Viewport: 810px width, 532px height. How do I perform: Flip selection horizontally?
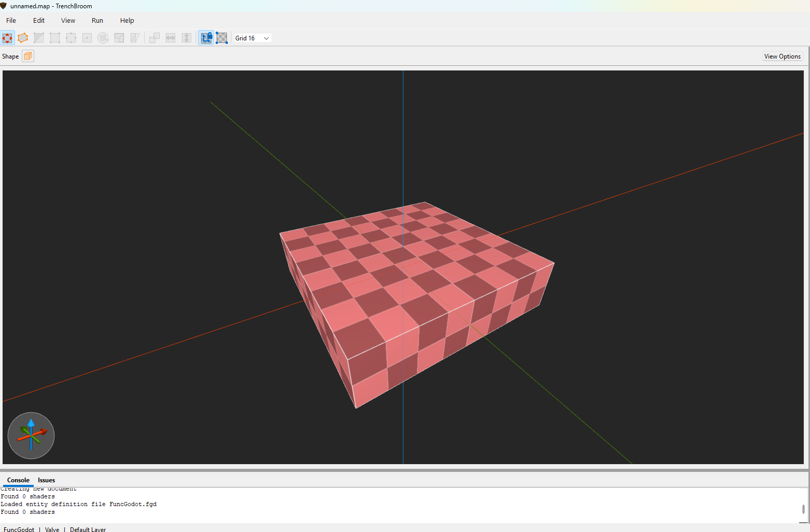170,38
